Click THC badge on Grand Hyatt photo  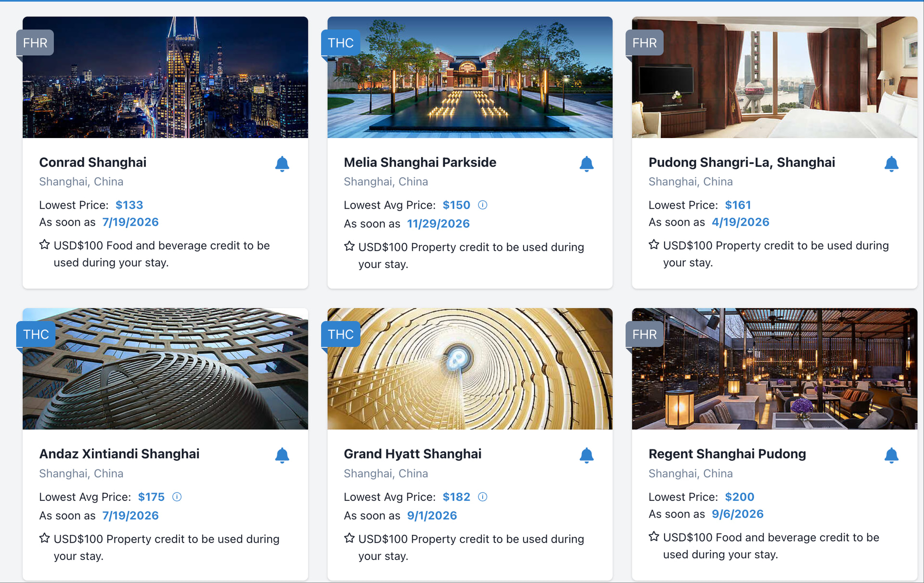pos(340,334)
